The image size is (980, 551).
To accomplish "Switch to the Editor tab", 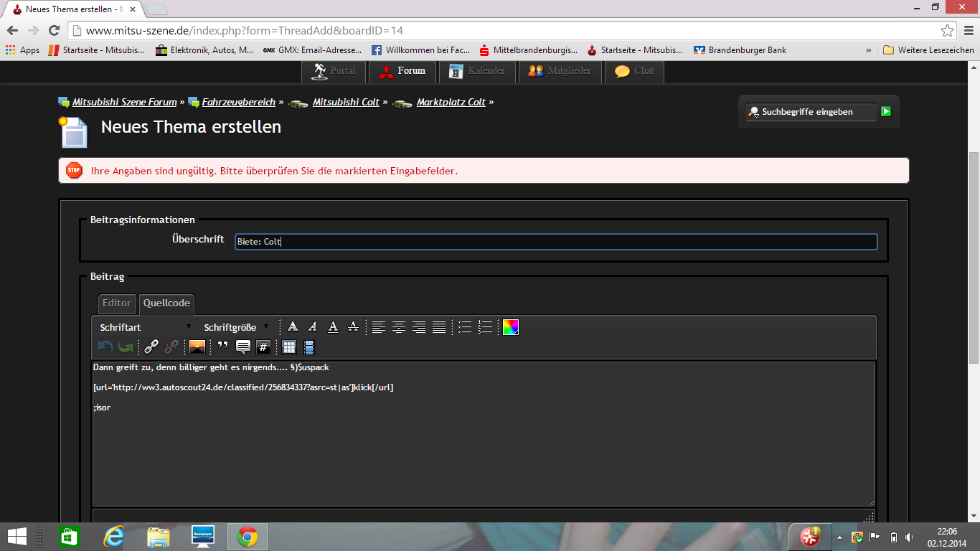I will coord(116,303).
